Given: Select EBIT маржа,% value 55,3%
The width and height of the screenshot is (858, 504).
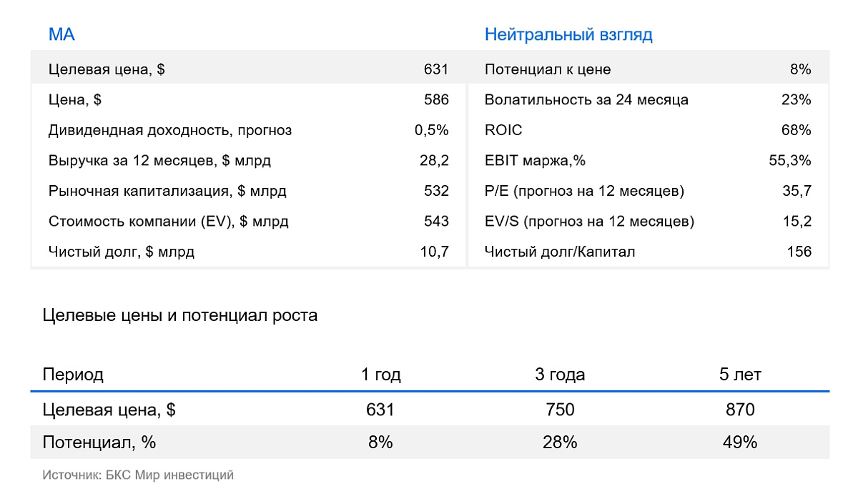Looking at the screenshot, I should [x=790, y=161].
